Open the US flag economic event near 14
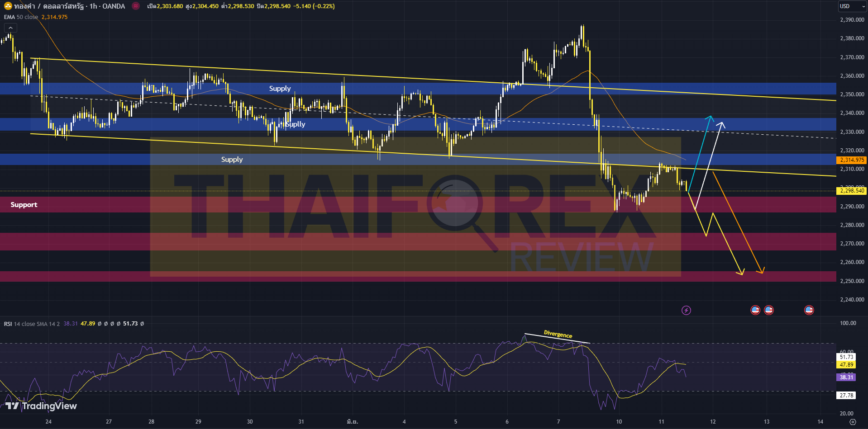This screenshot has width=868, height=429. coord(809,310)
